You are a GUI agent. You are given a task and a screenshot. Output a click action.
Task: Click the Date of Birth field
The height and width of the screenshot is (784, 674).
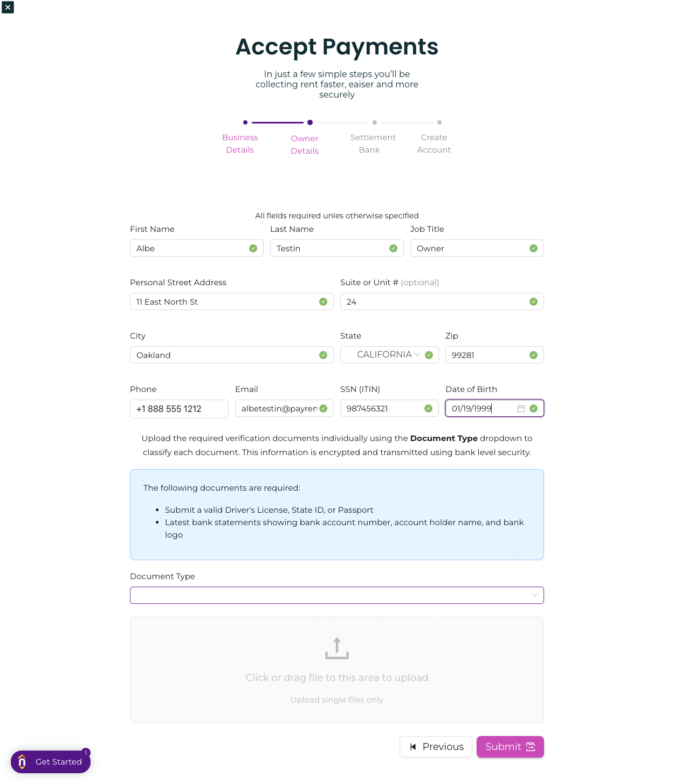(x=494, y=408)
